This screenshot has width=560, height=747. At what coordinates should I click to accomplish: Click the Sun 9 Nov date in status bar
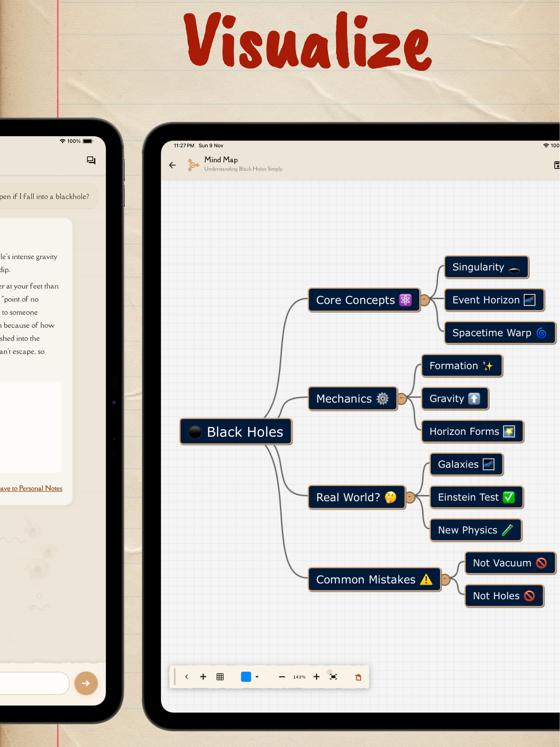(x=211, y=145)
